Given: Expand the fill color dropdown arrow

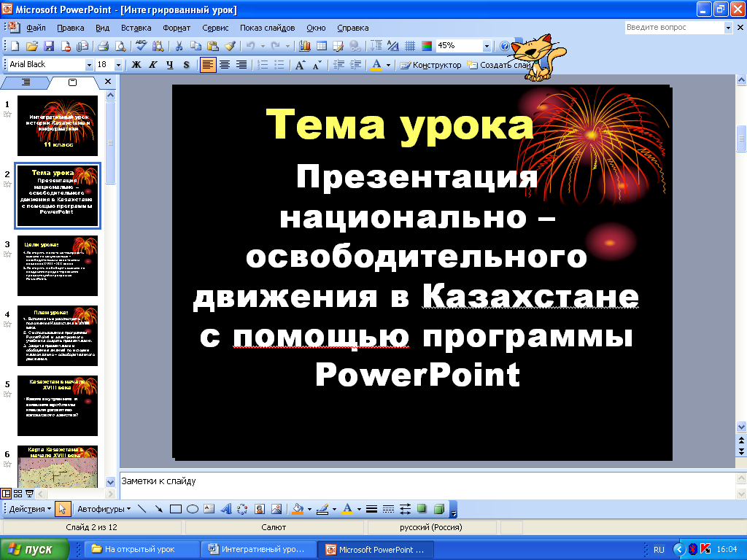Looking at the screenshot, I should point(309,509).
